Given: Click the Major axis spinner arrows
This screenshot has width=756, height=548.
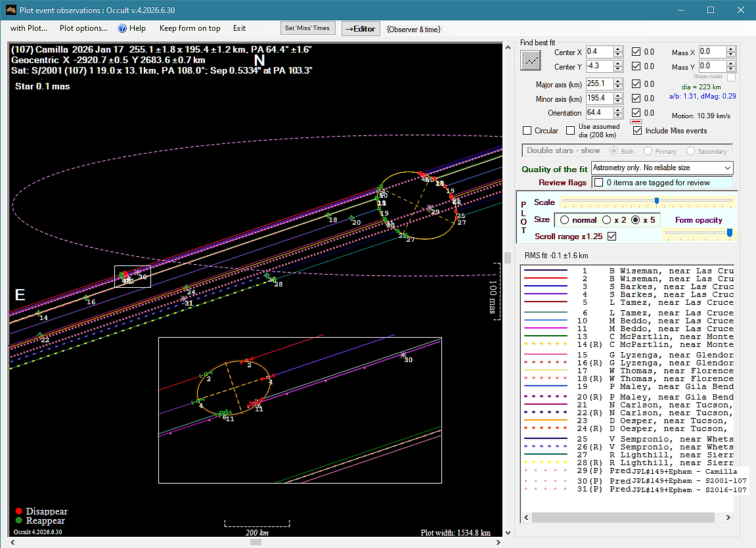Looking at the screenshot, I should point(618,84).
